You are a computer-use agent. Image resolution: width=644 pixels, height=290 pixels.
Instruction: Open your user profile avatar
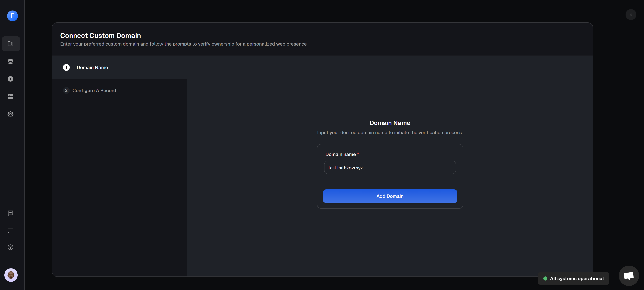pos(11,275)
